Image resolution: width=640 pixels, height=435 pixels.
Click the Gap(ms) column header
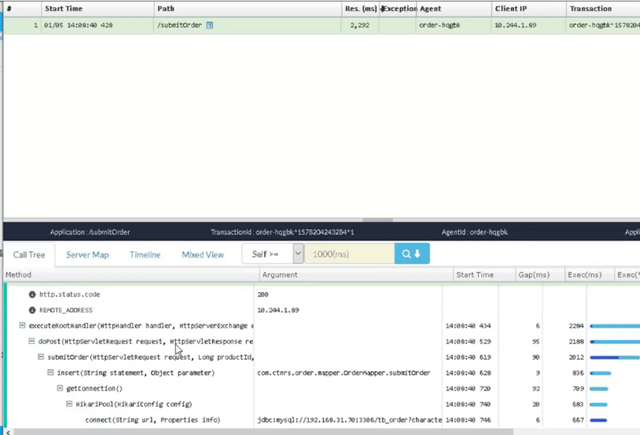pos(540,275)
